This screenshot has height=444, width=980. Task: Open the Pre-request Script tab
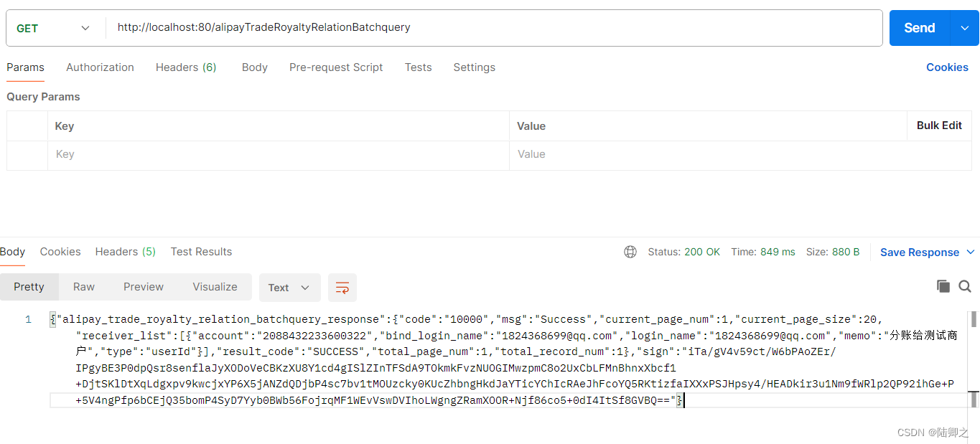click(x=336, y=67)
